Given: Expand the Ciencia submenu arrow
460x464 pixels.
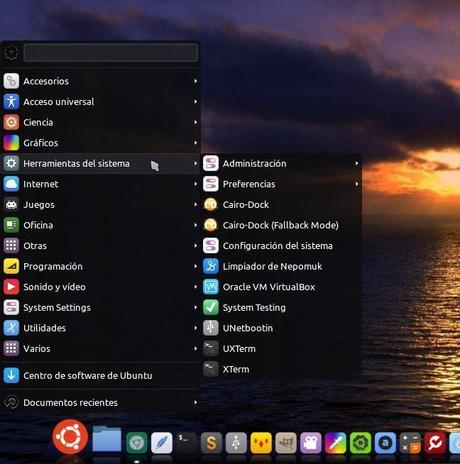Looking at the screenshot, I should tap(196, 122).
